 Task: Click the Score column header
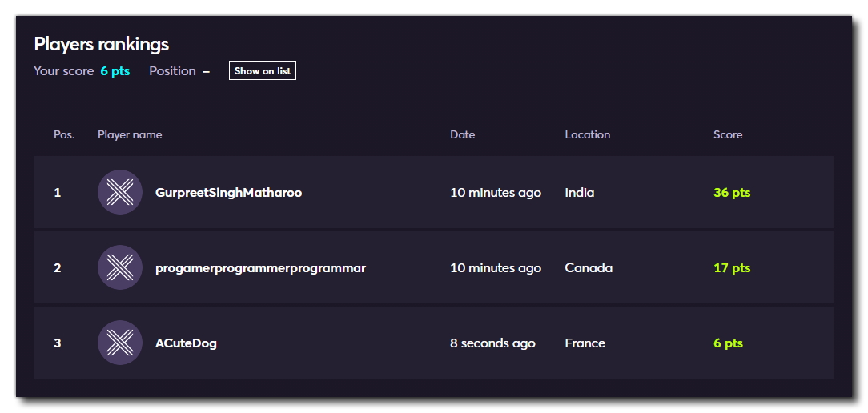728,134
